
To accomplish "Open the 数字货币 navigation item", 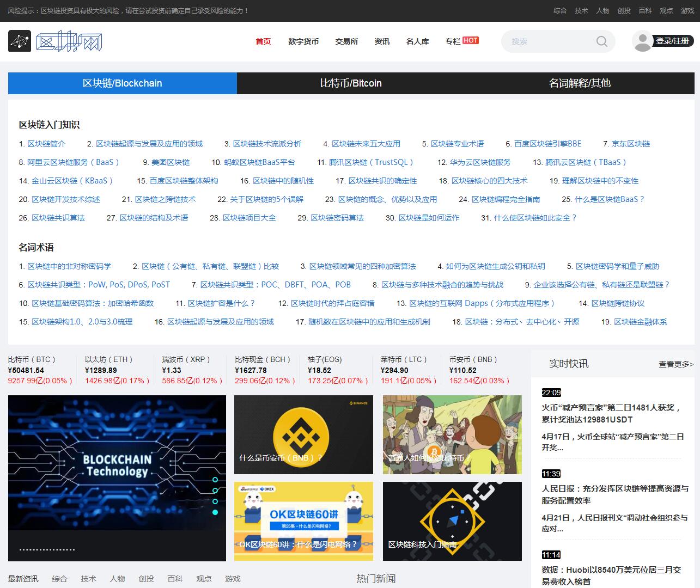I will pyautogui.click(x=303, y=41).
